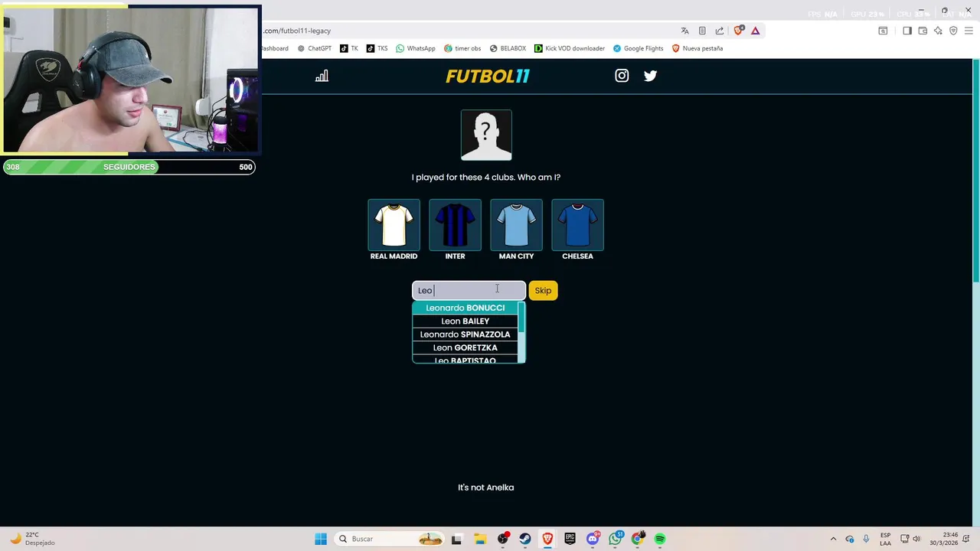This screenshot has width=980, height=551.
Task: Open the Brave Wallet icon
Action: tap(923, 31)
